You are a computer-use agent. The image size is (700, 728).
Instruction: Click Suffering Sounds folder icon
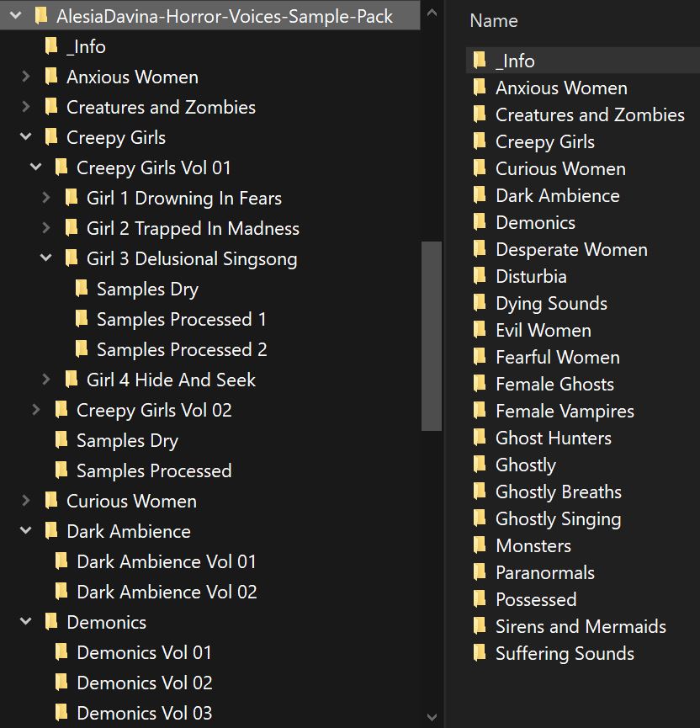pos(480,652)
